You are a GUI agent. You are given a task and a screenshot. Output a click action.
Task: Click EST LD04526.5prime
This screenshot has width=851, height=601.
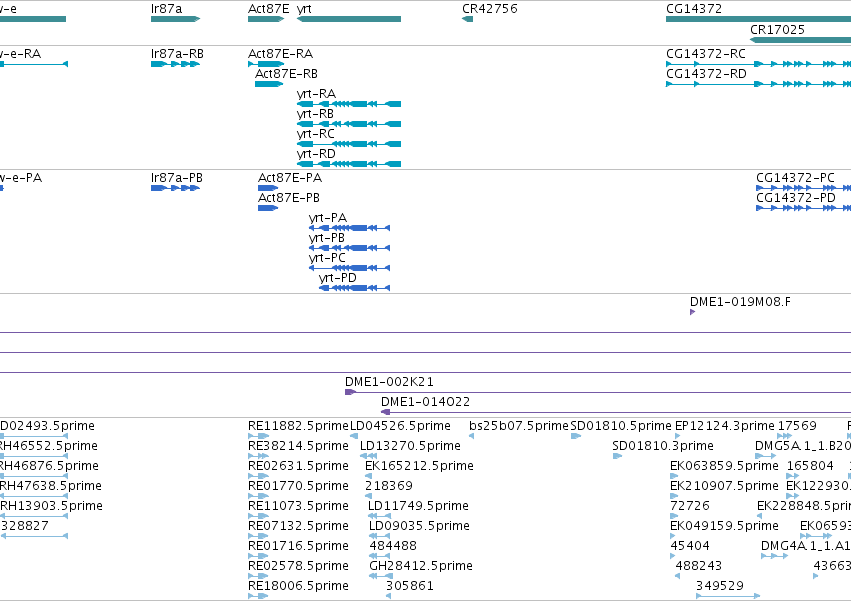[x=354, y=436]
